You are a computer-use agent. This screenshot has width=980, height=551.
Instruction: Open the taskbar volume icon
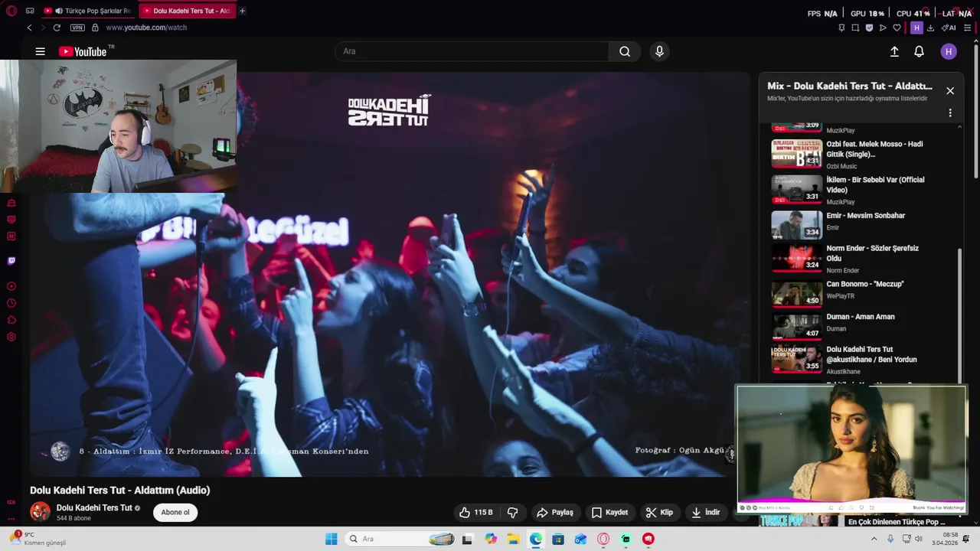920,539
